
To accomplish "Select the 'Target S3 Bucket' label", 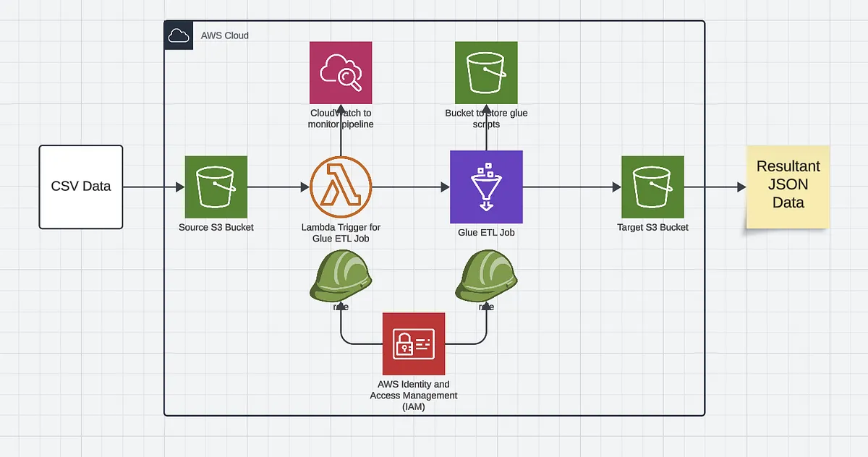I will tap(653, 228).
